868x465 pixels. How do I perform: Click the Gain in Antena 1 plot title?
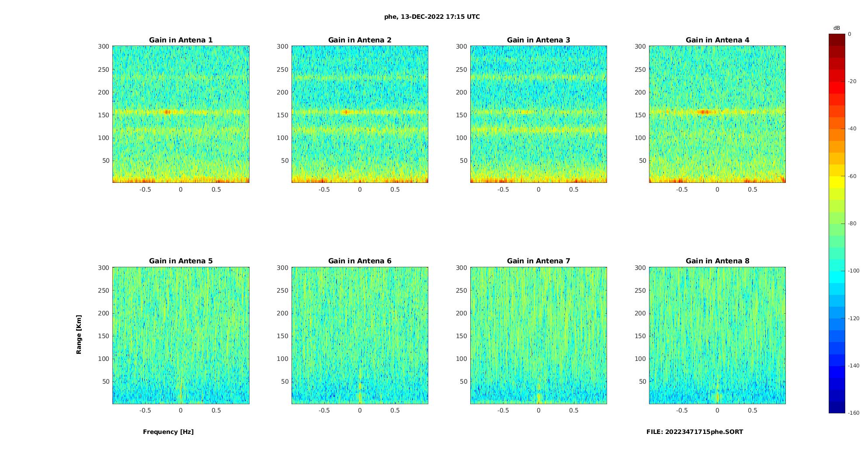click(181, 40)
